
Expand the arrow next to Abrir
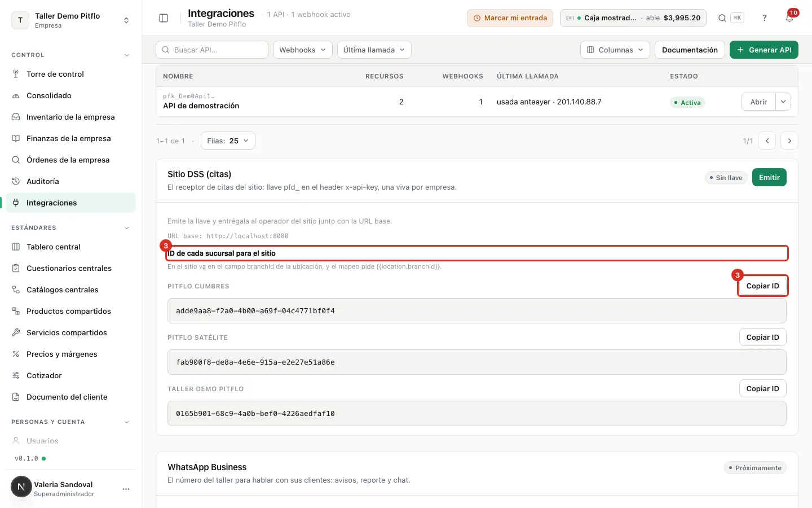pos(783,102)
